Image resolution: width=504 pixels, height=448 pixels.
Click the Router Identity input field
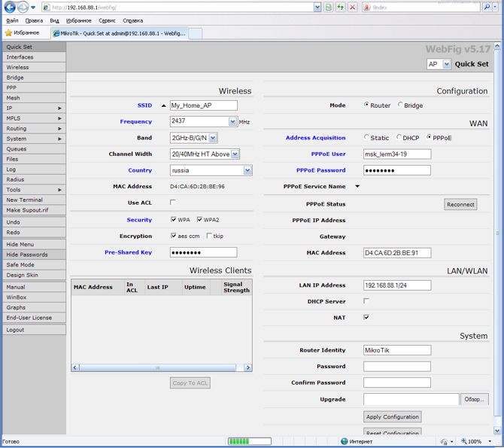tap(397, 350)
